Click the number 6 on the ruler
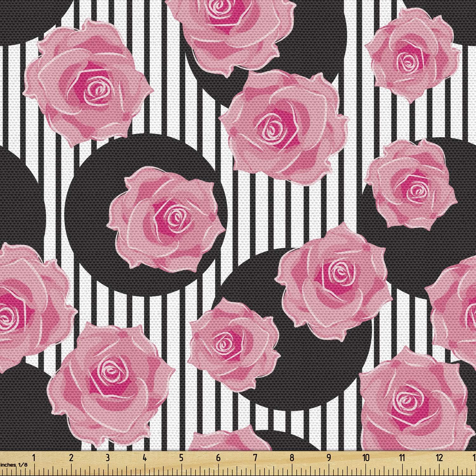 (218, 458)
